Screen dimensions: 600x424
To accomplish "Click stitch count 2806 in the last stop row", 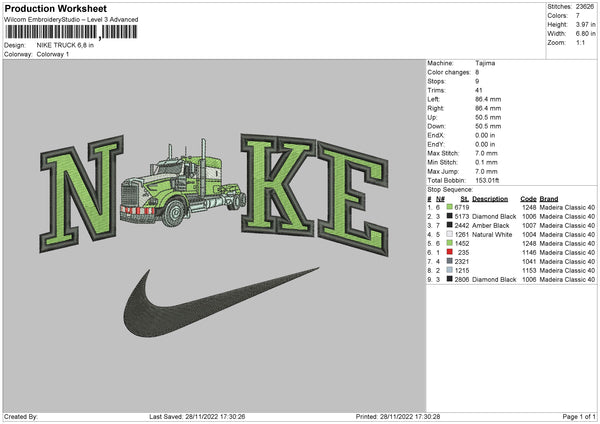I will coord(462,279).
